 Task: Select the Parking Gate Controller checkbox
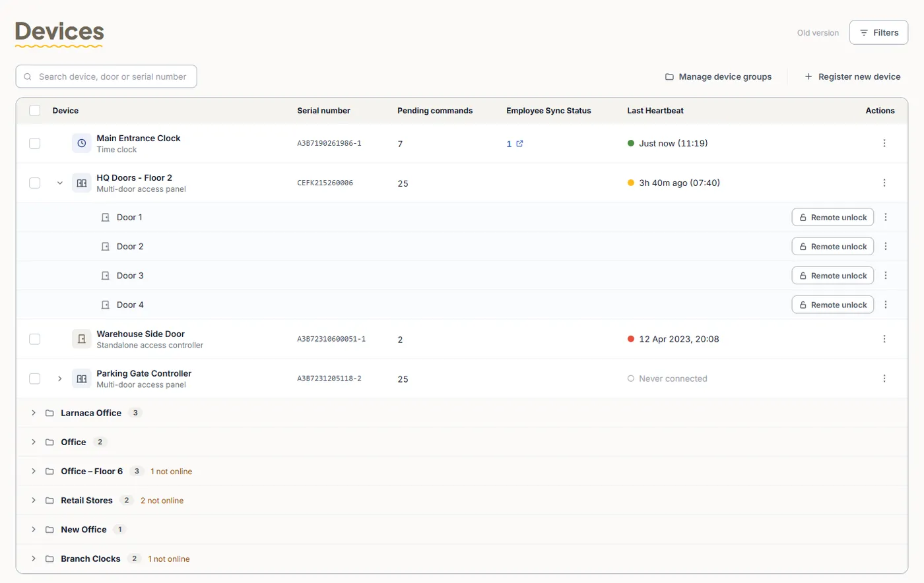35,379
